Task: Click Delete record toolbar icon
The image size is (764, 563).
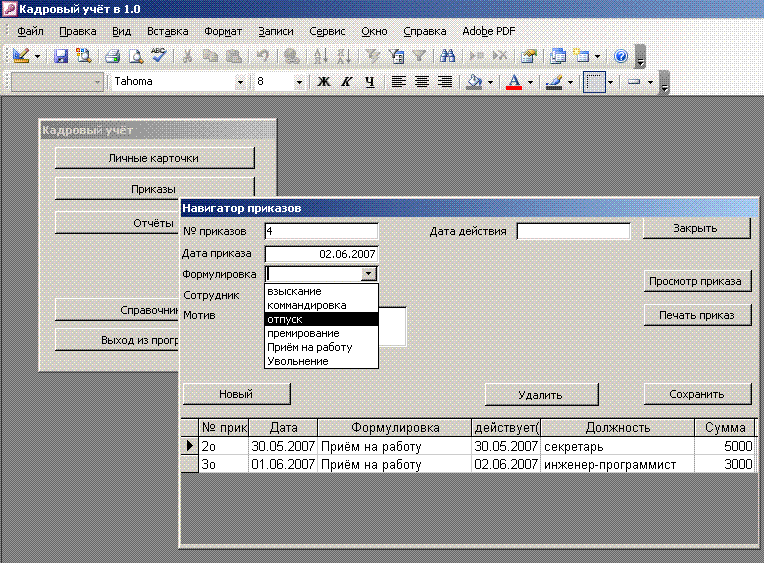Action: [500, 56]
